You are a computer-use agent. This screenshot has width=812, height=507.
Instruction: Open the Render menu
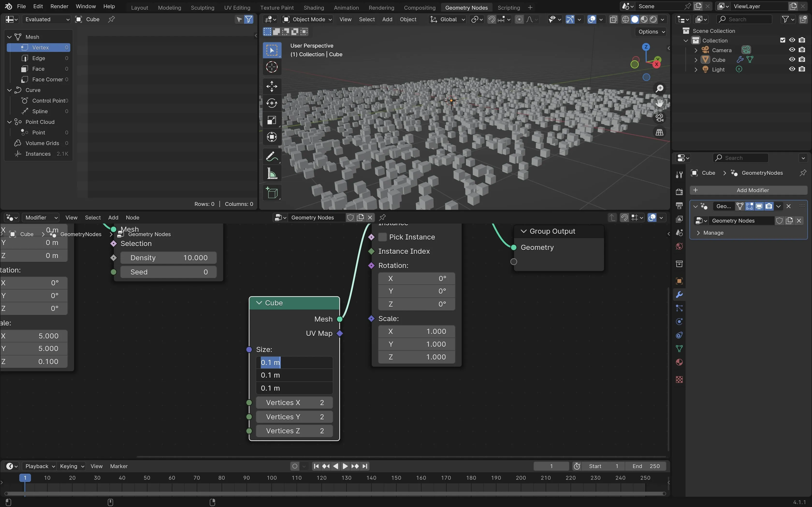[x=59, y=6]
